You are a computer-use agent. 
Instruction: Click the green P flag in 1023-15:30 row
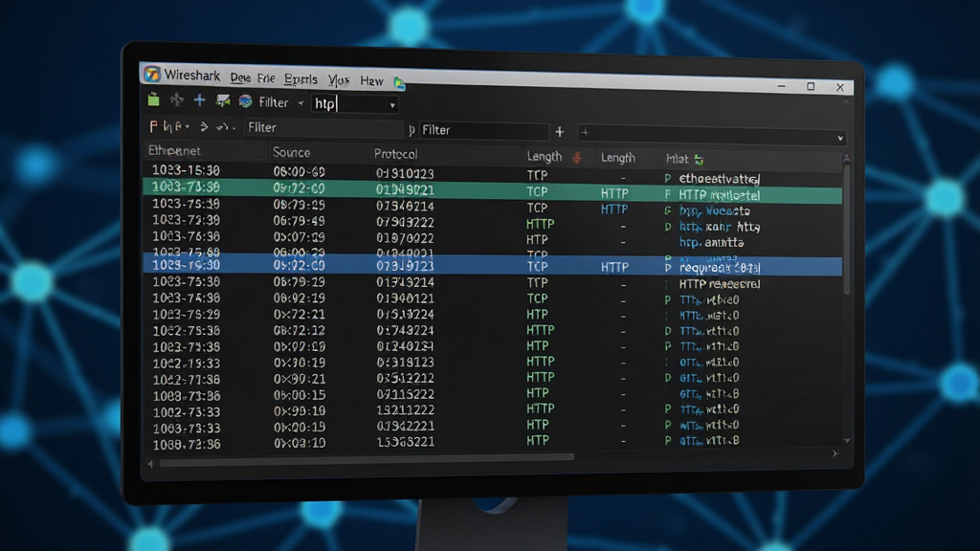tap(667, 179)
